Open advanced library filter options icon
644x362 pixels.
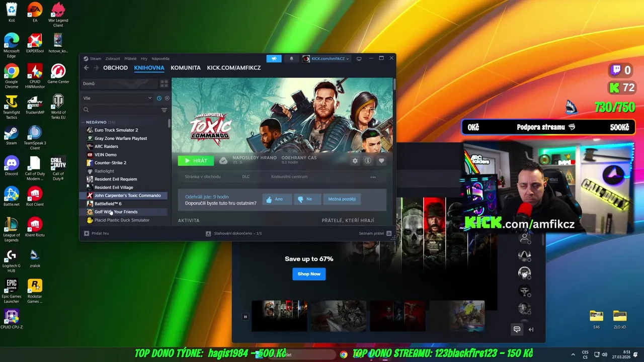pos(164,110)
